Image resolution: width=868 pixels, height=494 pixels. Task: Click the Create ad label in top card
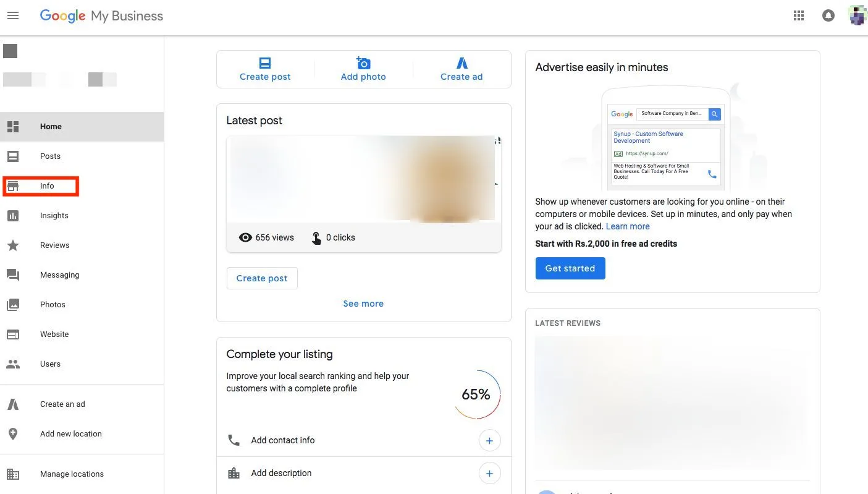coord(461,77)
